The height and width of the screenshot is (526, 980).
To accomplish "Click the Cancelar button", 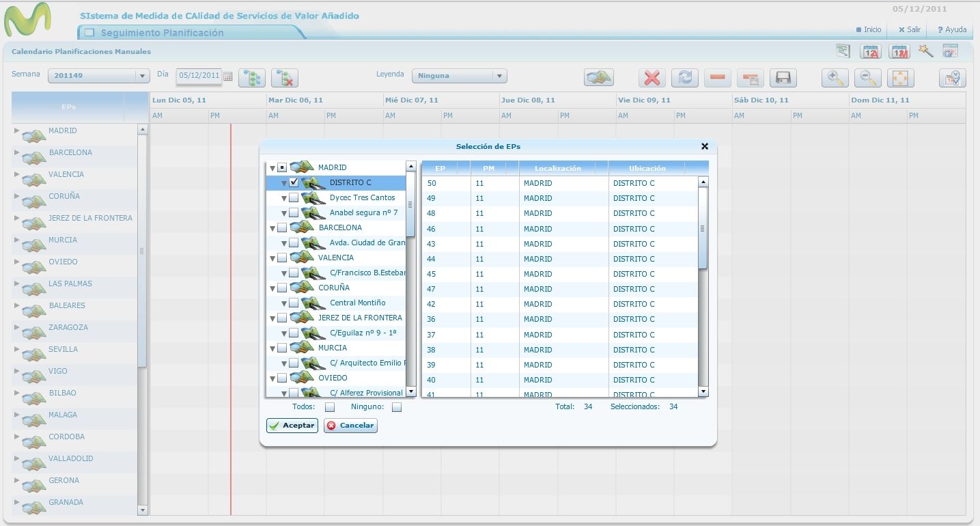I will pos(350,426).
